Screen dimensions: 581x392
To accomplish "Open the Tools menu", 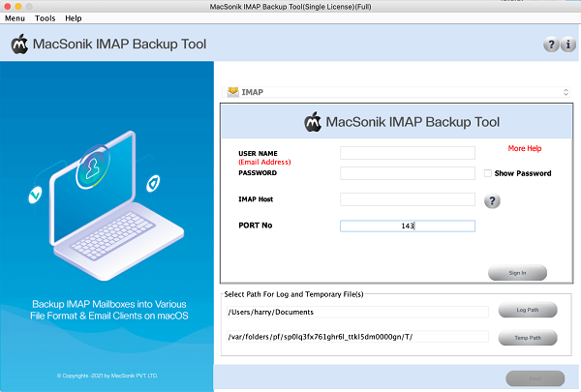I will [x=45, y=18].
